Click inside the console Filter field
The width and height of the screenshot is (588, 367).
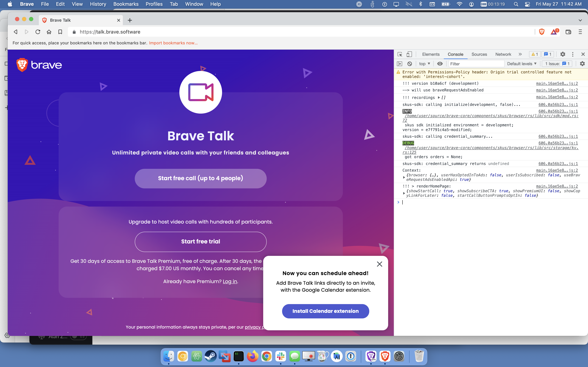coord(476,64)
